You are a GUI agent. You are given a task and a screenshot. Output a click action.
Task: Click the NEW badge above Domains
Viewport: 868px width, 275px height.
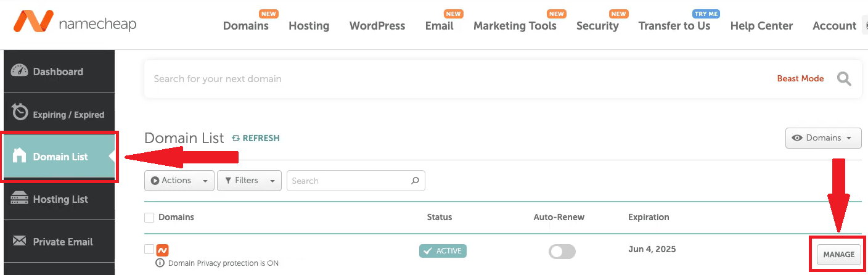[x=269, y=14]
